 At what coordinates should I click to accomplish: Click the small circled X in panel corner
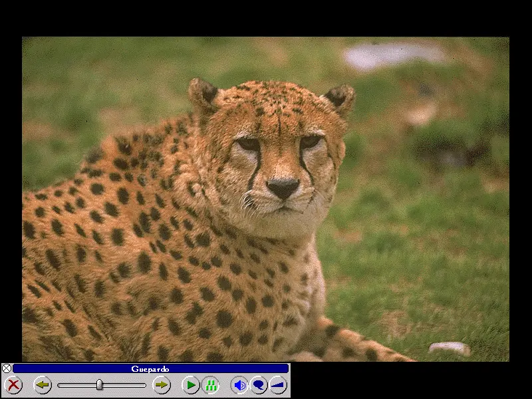click(x=7, y=368)
